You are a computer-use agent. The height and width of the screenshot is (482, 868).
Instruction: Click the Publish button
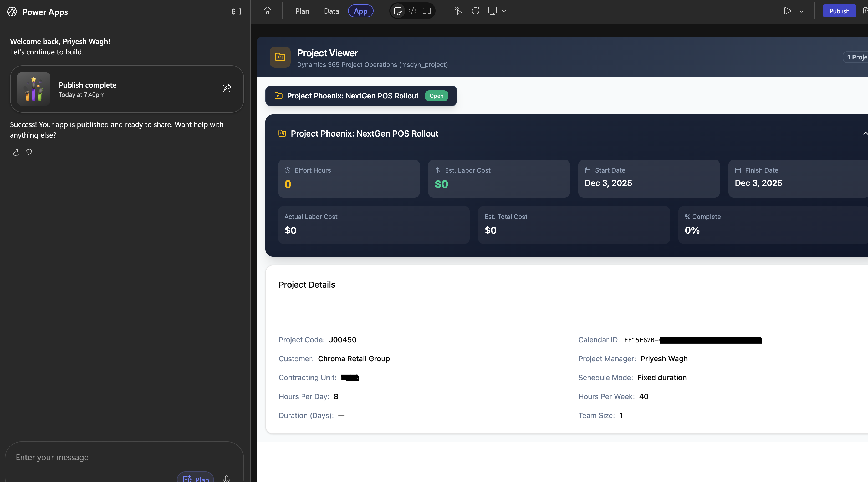(839, 11)
